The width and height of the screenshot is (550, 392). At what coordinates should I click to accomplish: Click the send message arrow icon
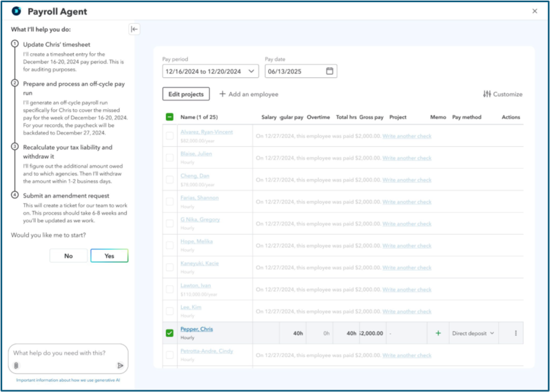click(120, 365)
